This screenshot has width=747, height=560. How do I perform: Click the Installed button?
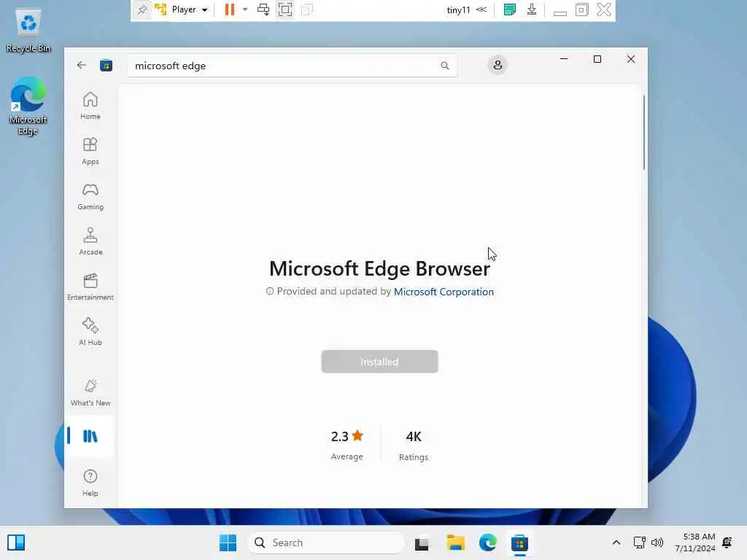[x=379, y=362]
